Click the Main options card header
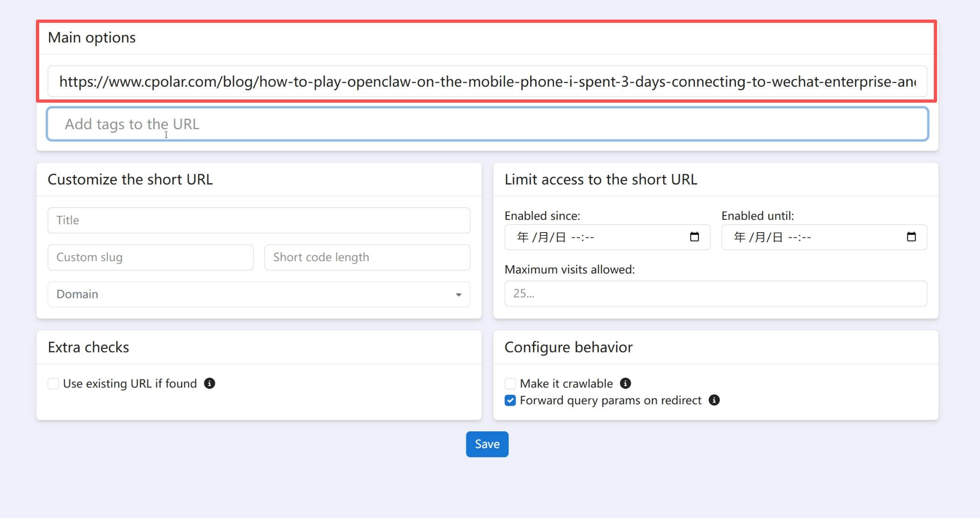 pos(487,38)
